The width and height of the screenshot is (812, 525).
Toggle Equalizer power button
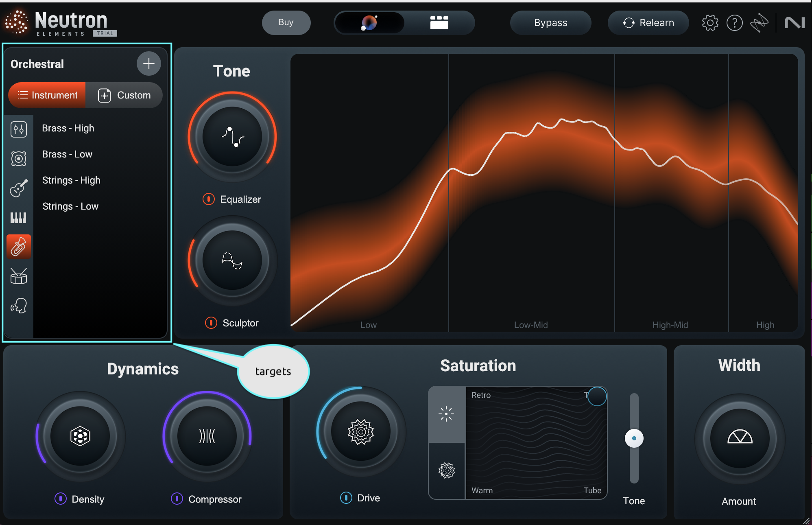[209, 199]
